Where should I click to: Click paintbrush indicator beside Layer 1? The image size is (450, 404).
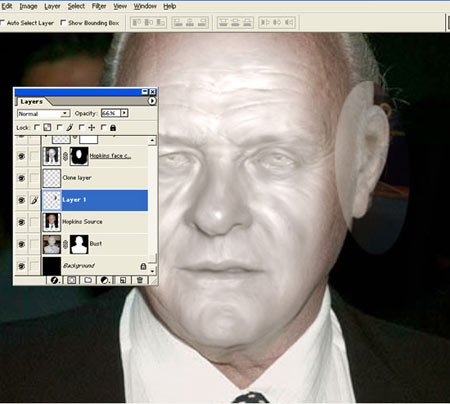pyautogui.click(x=34, y=200)
